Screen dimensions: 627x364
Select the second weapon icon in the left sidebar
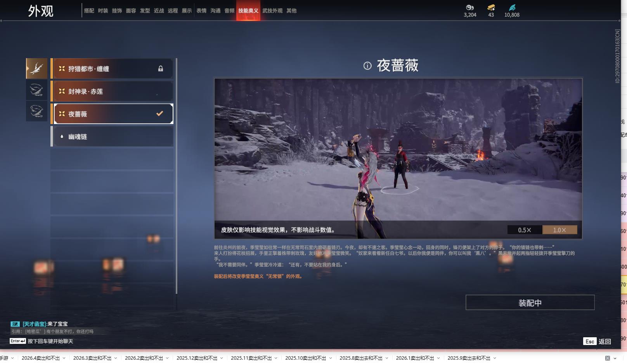36,90
